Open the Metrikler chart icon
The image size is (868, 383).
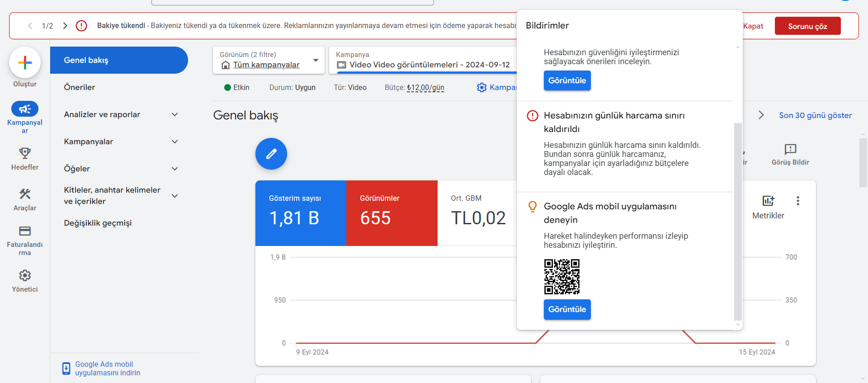point(768,201)
